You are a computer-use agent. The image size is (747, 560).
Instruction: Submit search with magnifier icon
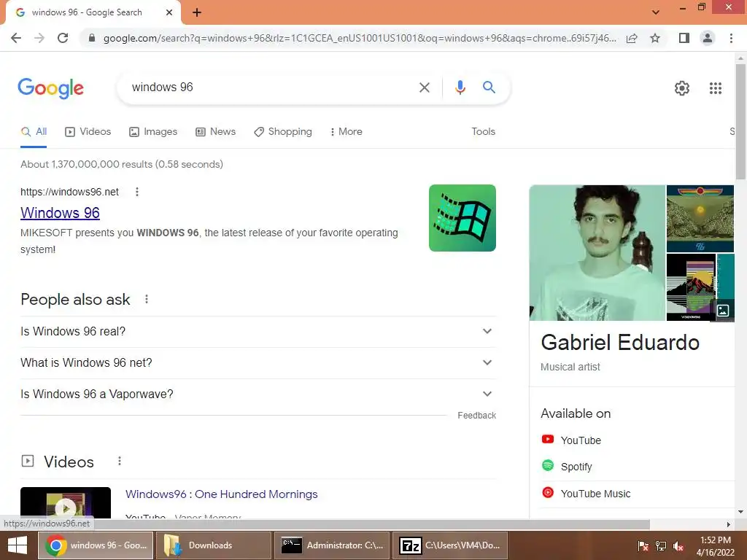click(489, 87)
